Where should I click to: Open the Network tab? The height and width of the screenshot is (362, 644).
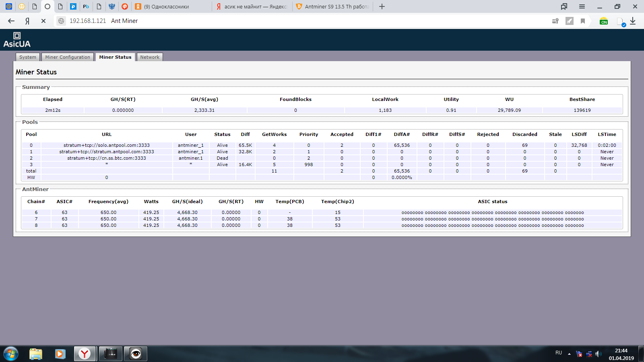tap(150, 57)
